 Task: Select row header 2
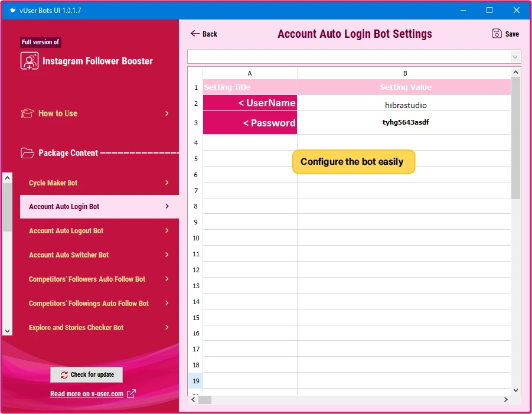point(196,103)
